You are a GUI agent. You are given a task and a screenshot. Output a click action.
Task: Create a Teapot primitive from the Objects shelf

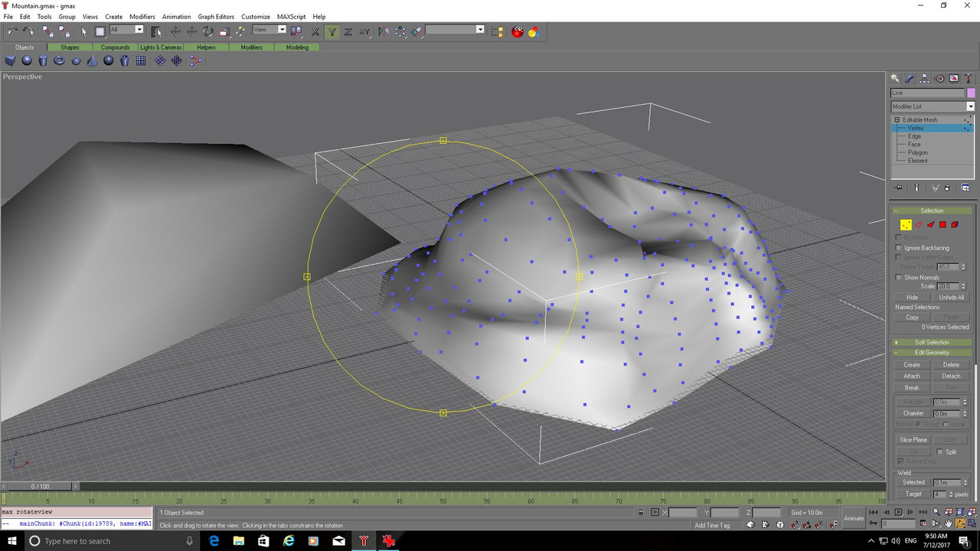point(76,60)
